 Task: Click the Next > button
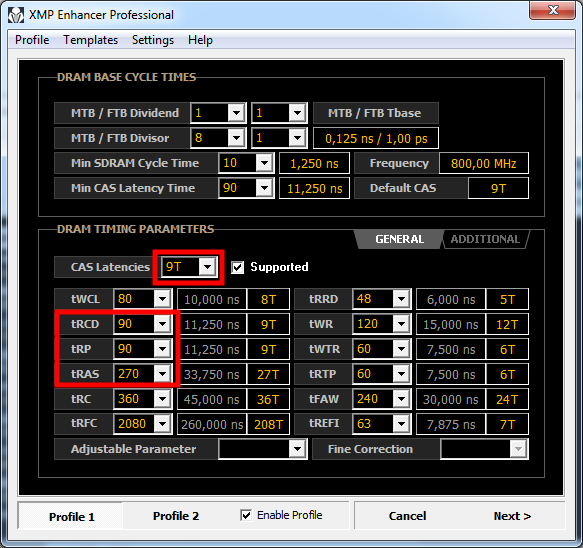[512, 516]
